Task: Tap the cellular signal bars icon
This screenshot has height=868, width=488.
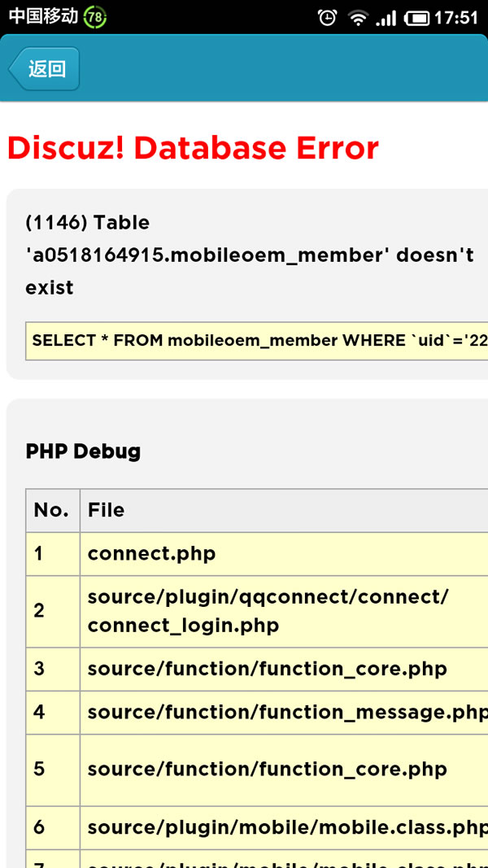Action: click(386, 18)
